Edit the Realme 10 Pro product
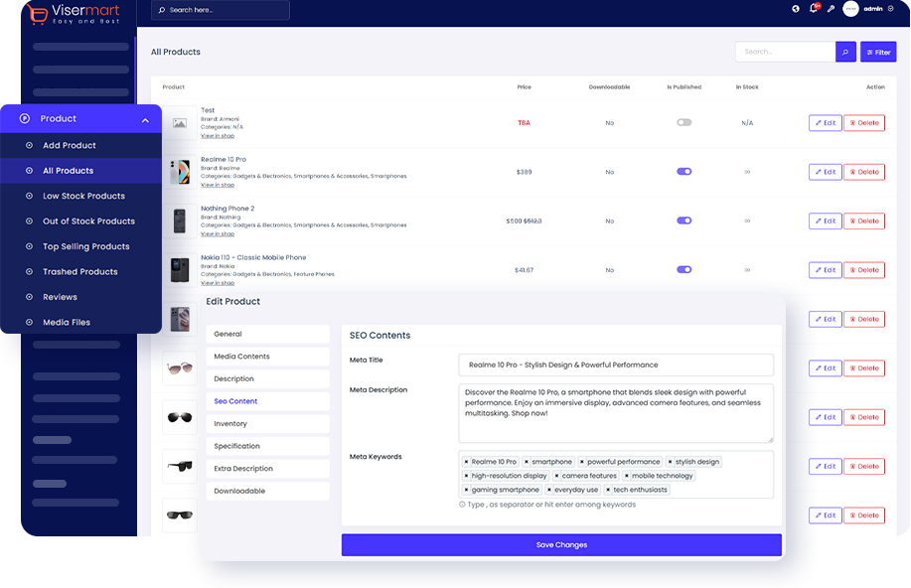Image resolution: width=911 pixels, height=588 pixels. (825, 172)
